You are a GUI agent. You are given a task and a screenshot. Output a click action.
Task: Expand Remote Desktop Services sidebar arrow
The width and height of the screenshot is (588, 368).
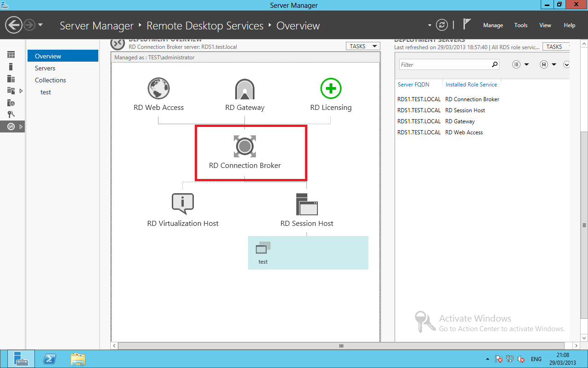point(21,126)
